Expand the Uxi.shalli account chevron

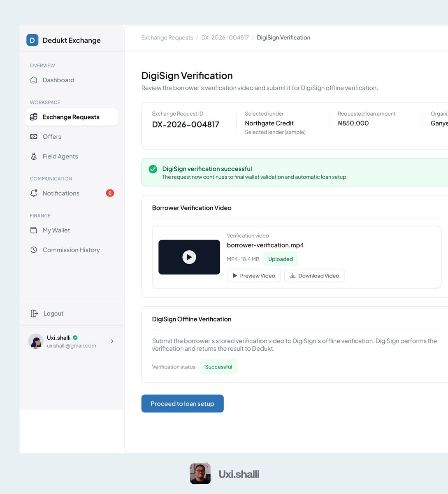click(112, 341)
